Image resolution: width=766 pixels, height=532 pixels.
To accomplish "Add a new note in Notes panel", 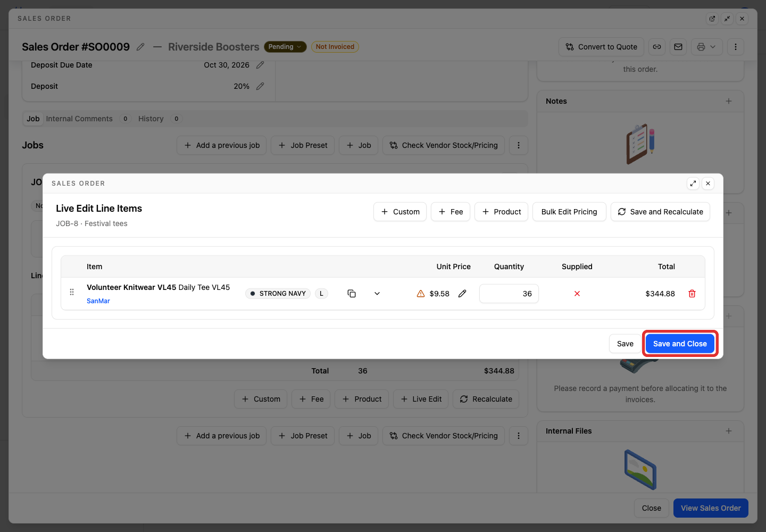I will tap(729, 101).
